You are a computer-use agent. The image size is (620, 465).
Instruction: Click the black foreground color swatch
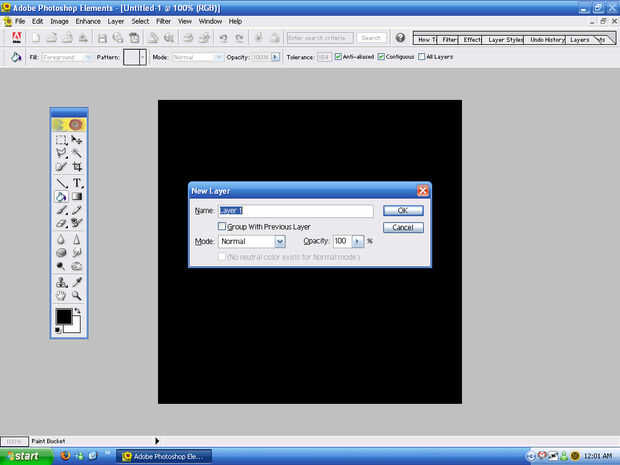pyautogui.click(x=64, y=316)
